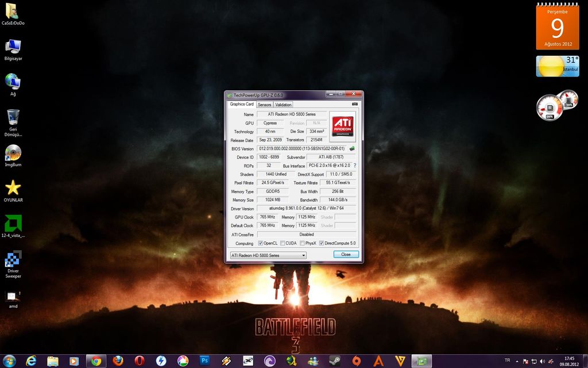The image size is (588, 368).
Task: Click the GPU-Z screenshot camera icon
Action: (355, 104)
